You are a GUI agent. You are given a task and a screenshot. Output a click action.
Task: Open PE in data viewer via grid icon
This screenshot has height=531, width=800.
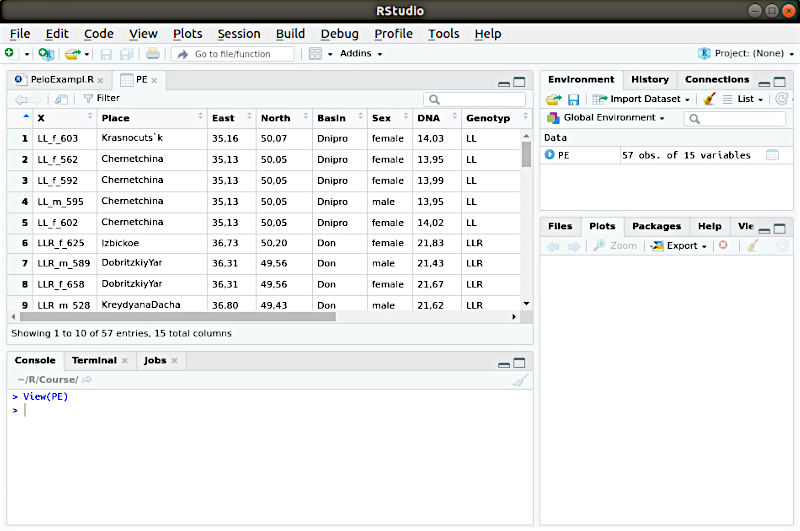pos(772,155)
